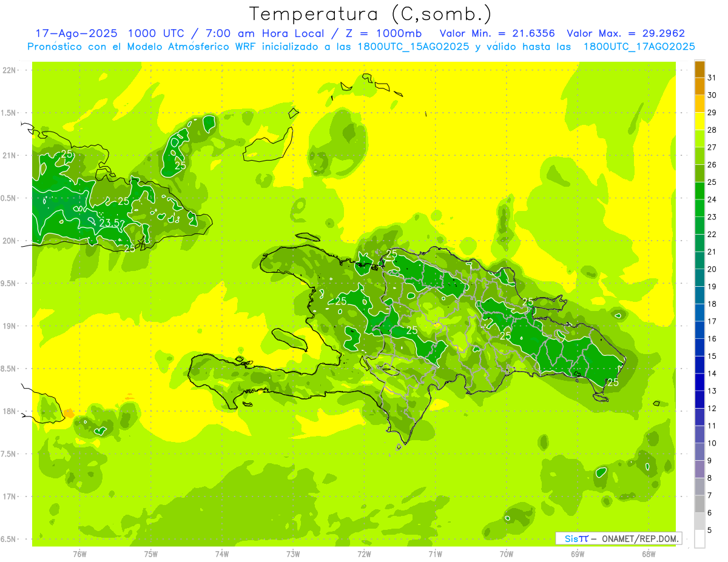Screen dimensions: 728x562
Task: Click the teal 19–20 legend color band
Action: 699,278
